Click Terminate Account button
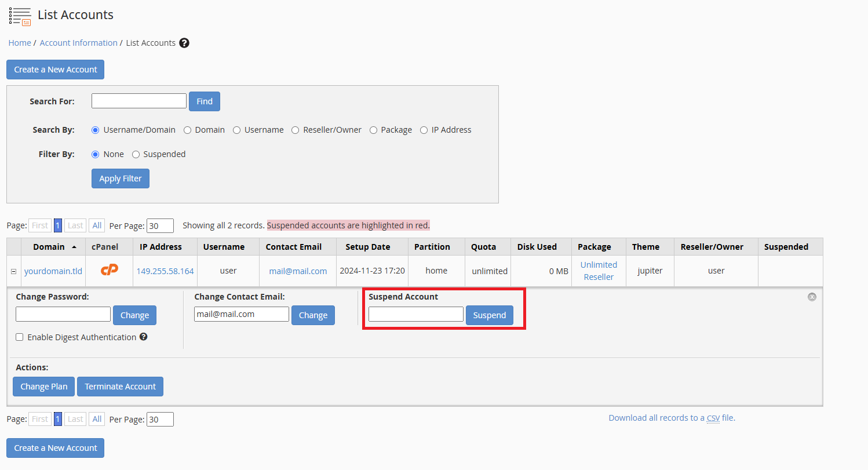The image size is (868, 470). [121, 387]
